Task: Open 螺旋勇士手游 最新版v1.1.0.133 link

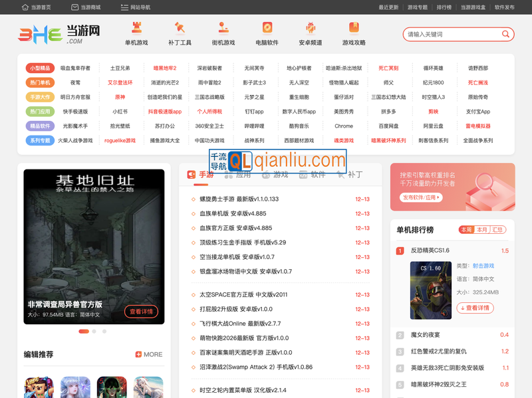Action: coord(239,199)
